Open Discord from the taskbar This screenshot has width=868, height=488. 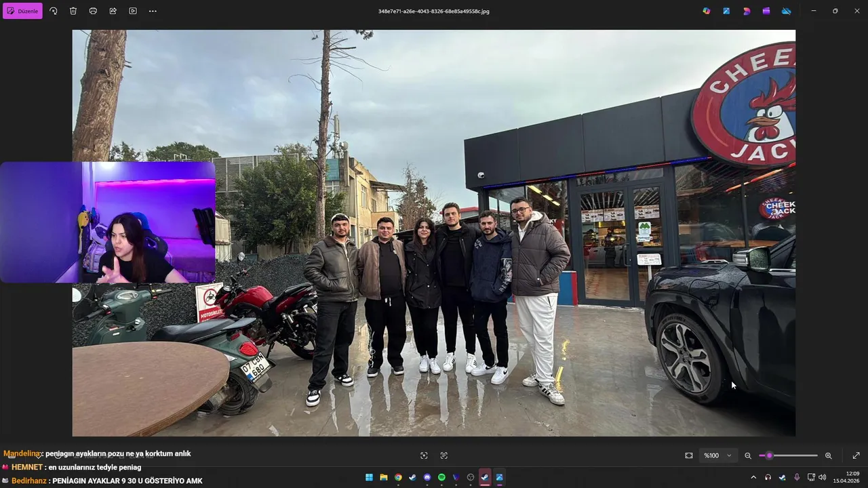point(427,477)
